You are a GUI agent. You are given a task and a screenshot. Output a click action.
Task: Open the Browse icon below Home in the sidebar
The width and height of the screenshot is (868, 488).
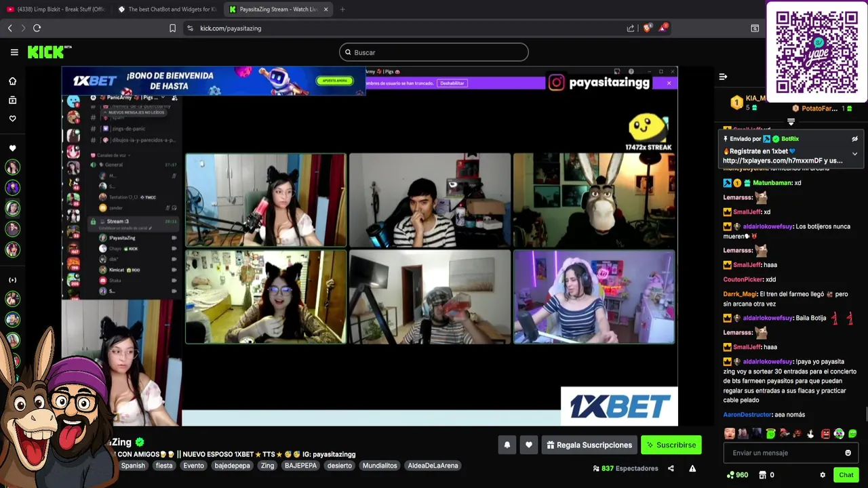click(x=12, y=100)
